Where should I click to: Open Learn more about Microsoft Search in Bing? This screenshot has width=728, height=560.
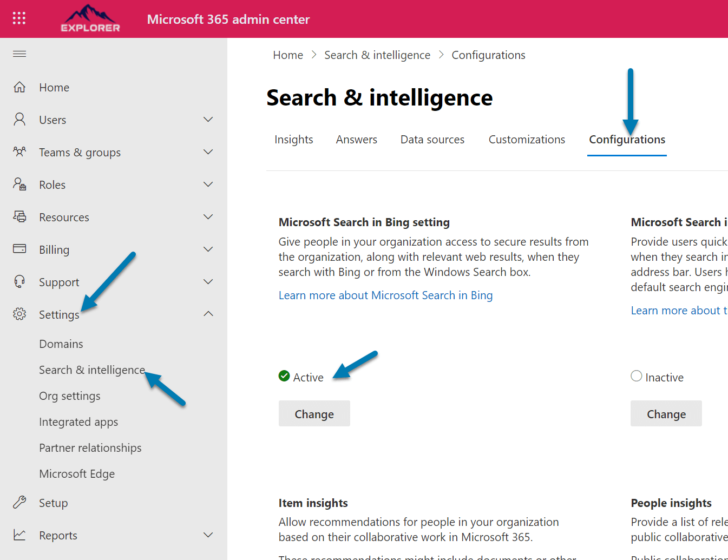385,295
